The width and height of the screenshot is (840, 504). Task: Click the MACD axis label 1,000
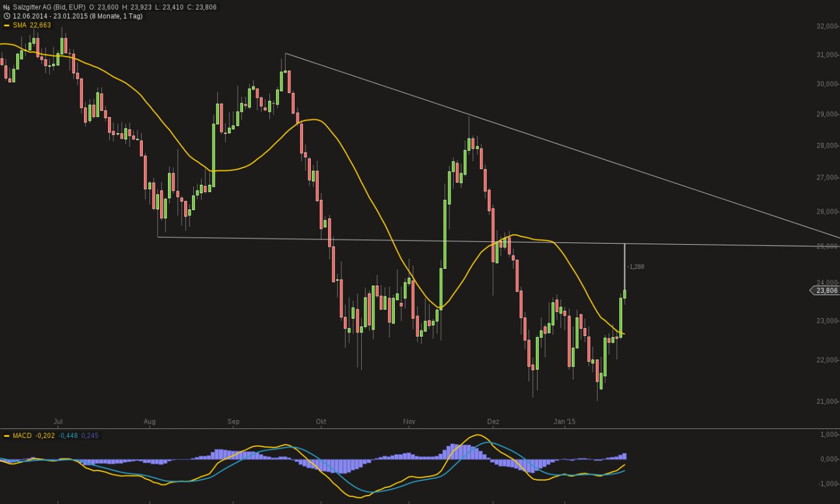[828, 434]
